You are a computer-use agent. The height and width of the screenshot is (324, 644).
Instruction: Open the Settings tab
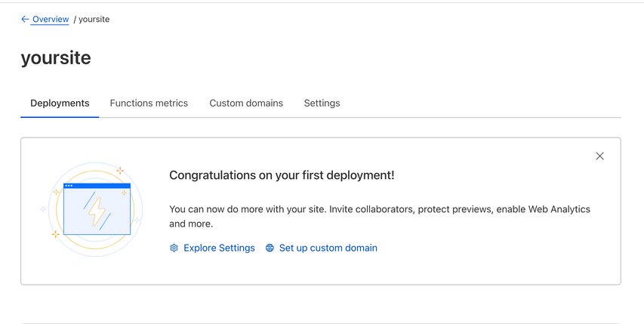pyautogui.click(x=322, y=103)
